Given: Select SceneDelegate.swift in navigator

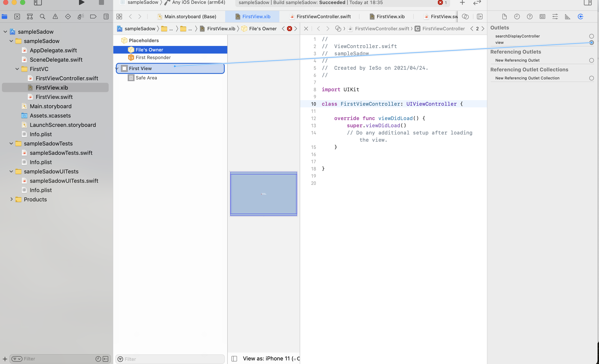Looking at the screenshot, I should 56,60.
